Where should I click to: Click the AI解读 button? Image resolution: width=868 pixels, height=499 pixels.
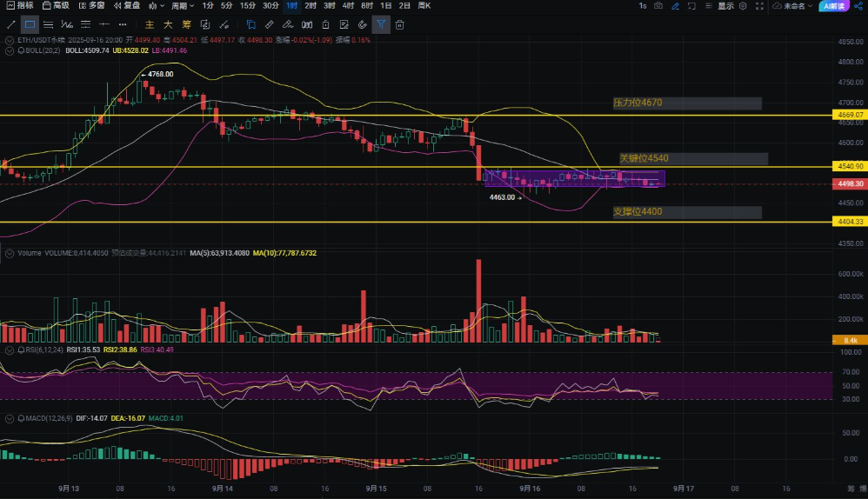[833, 6]
